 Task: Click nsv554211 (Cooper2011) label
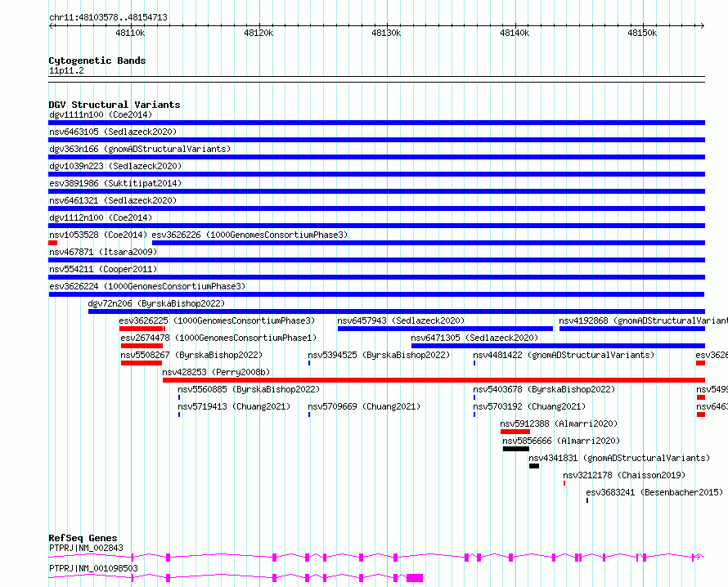(x=103, y=269)
